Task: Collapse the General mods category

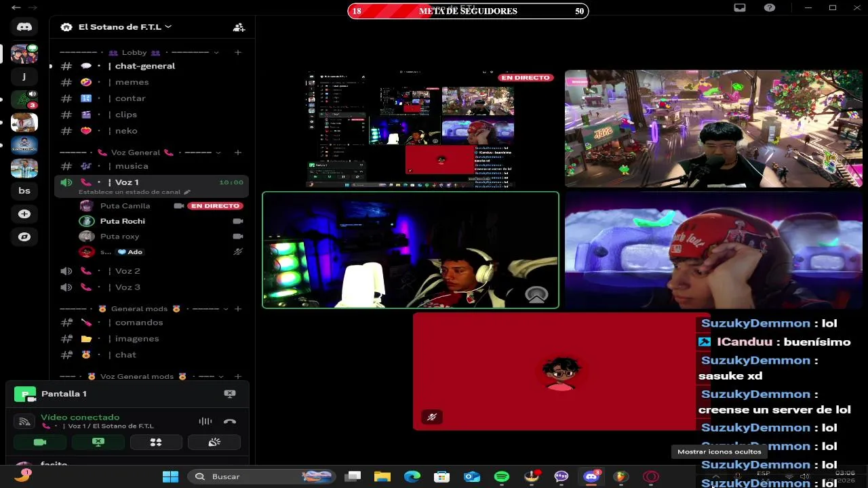Action: [x=144, y=309]
